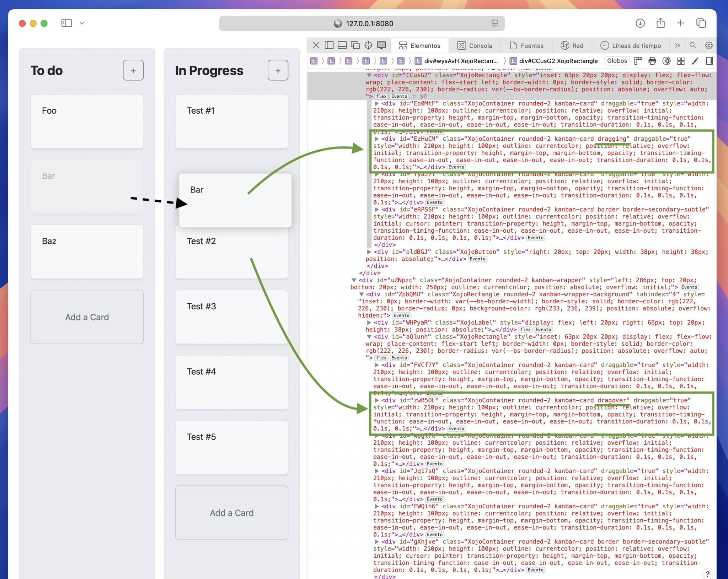The height and width of the screenshot is (579, 728).
Task: Add card using In Progress plus button
Action: (278, 70)
